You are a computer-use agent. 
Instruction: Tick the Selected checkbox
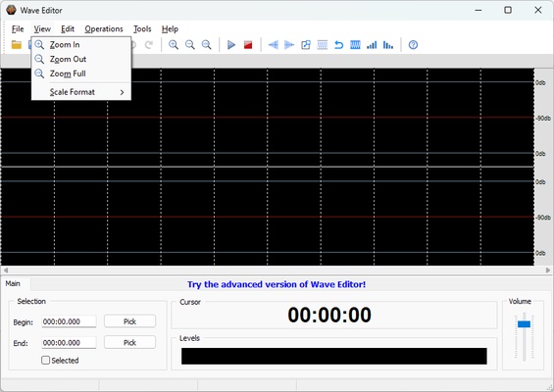click(x=45, y=361)
